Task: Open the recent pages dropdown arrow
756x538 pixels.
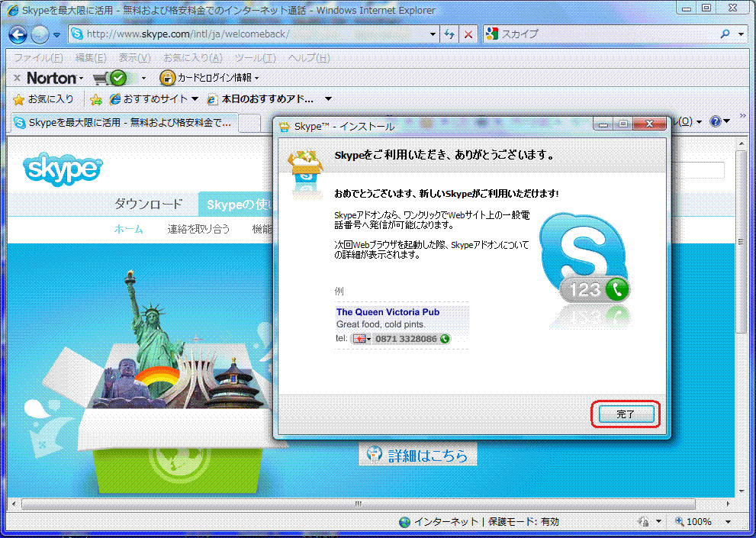Action: tap(56, 34)
